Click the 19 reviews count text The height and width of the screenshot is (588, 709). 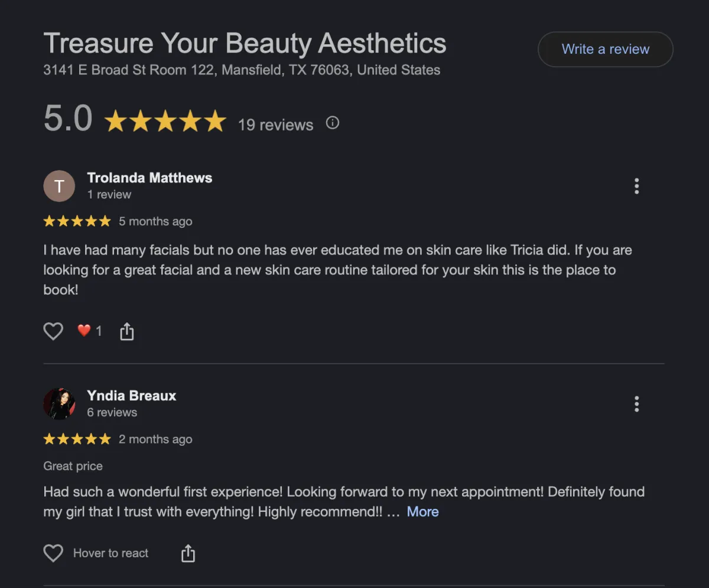pos(275,125)
